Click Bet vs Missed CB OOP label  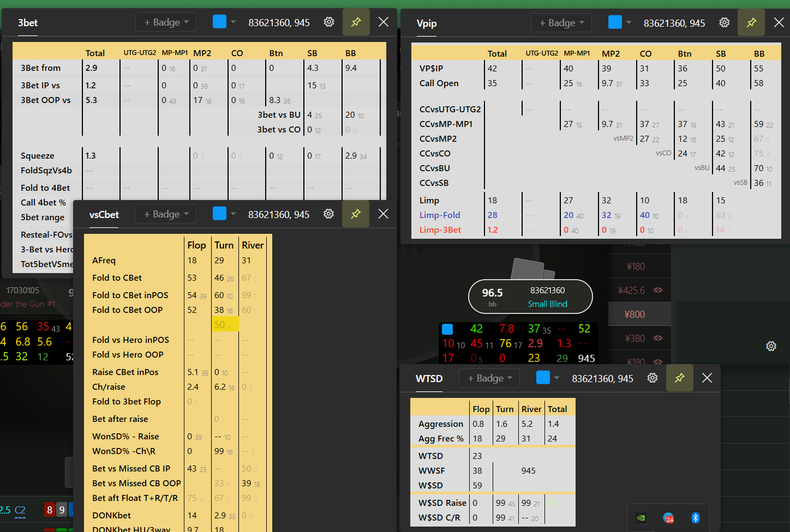[x=136, y=483]
